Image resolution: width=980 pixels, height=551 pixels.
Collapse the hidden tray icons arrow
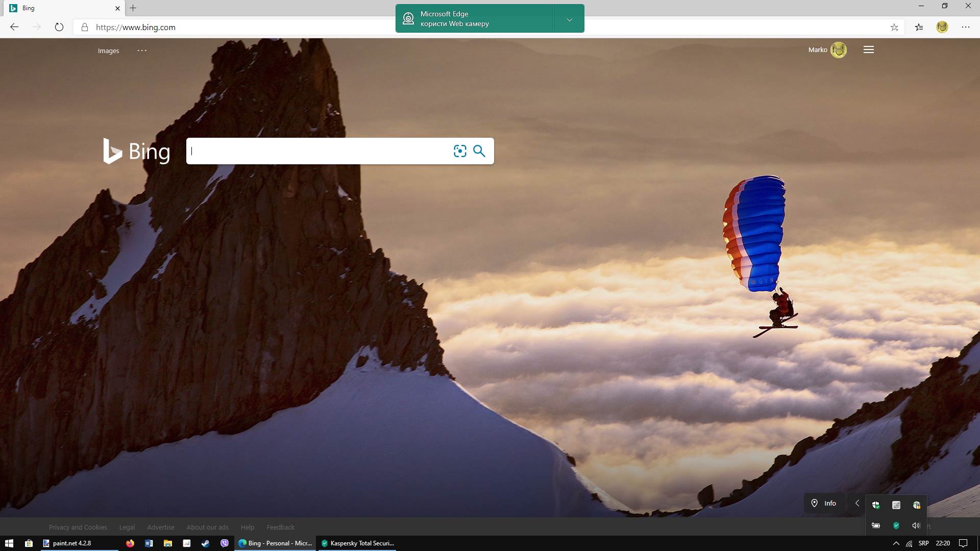896,543
